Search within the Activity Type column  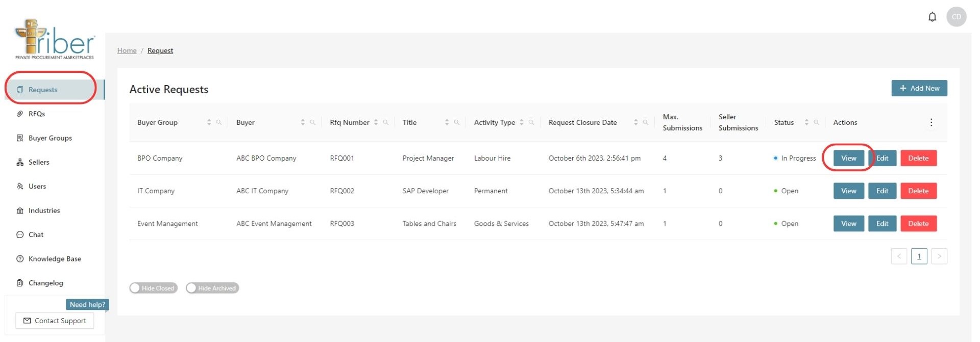[531, 122]
